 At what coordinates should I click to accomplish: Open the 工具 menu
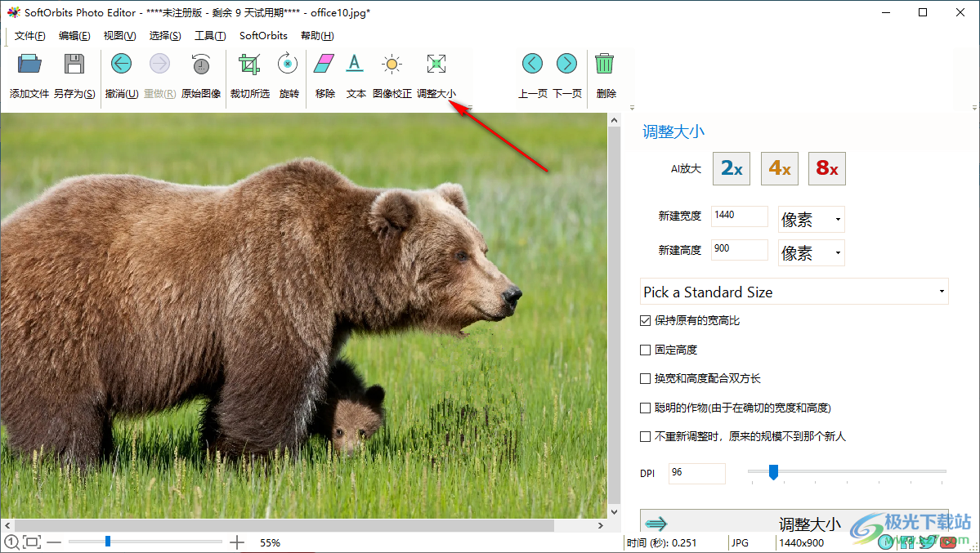pos(209,35)
